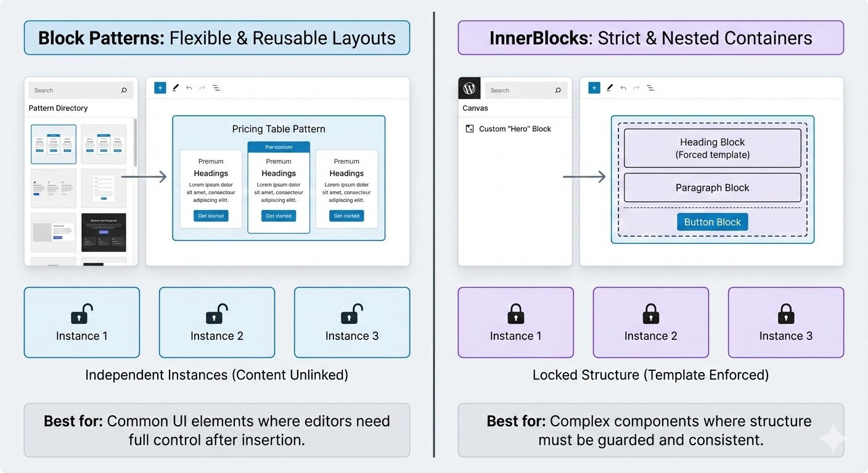Image resolution: width=868 pixels, height=473 pixels.
Task: Click the purple "Instance 3" label
Action: [x=786, y=336]
